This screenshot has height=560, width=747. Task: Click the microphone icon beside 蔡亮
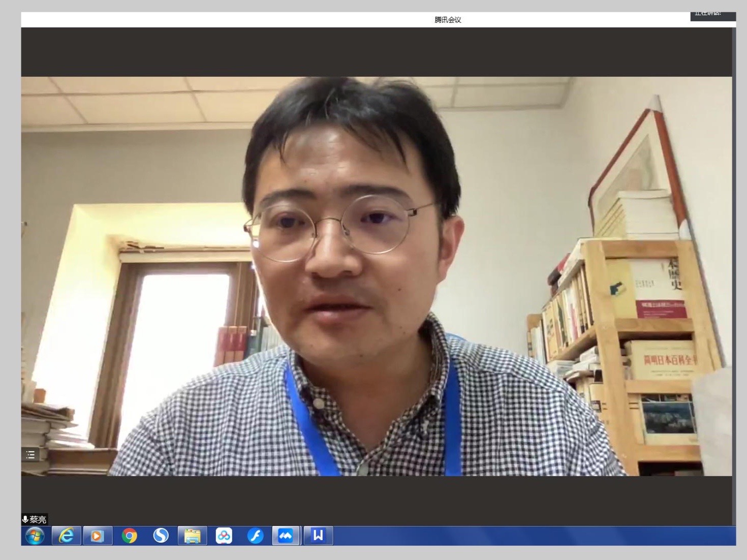point(25,519)
